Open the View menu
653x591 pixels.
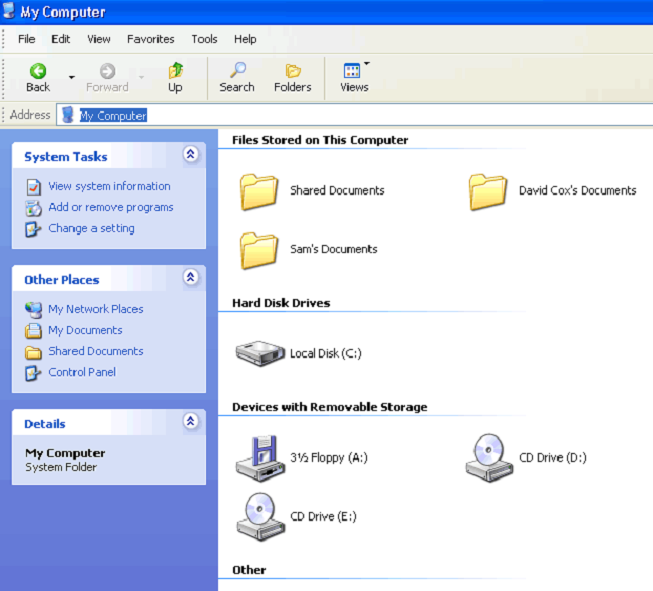click(99, 39)
